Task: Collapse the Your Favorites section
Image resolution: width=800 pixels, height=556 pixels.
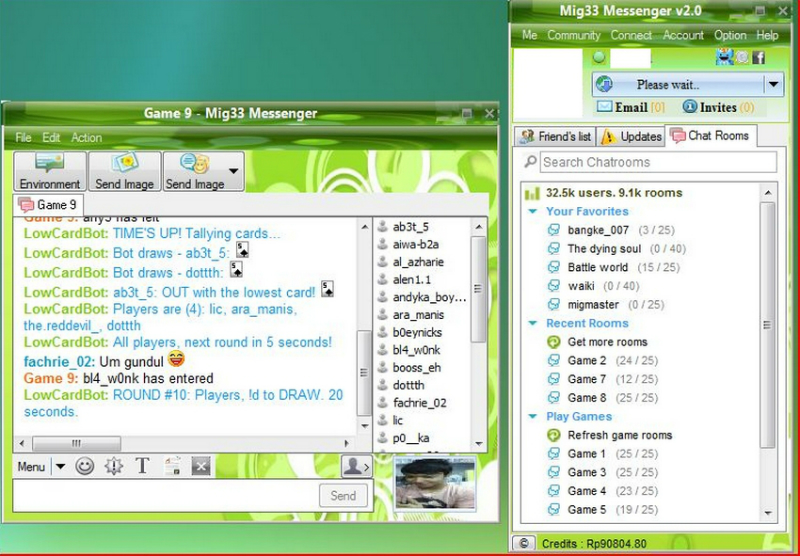Action: (x=533, y=212)
